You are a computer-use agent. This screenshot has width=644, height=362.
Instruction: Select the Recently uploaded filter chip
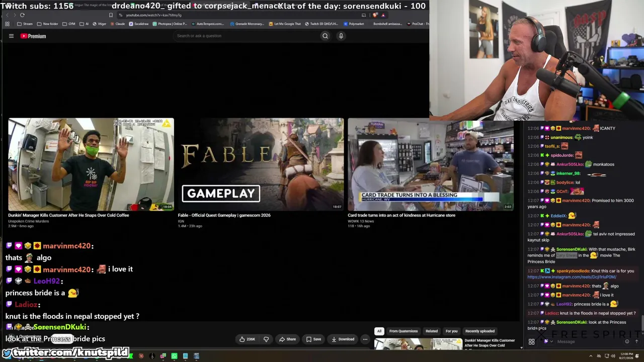point(480,331)
